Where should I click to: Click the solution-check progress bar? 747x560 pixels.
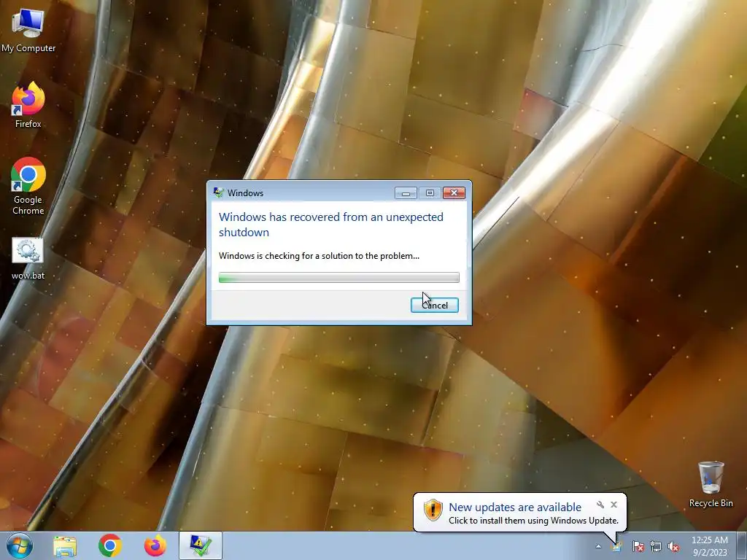coord(338,278)
